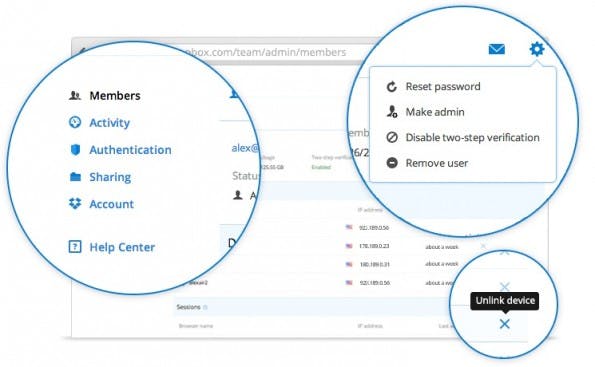Click the Members people icon
595x367 pixels.
pos(75,95)
